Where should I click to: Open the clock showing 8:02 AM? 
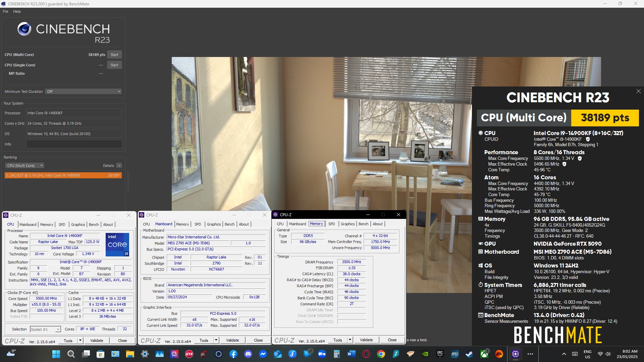(x=627, y=354)
